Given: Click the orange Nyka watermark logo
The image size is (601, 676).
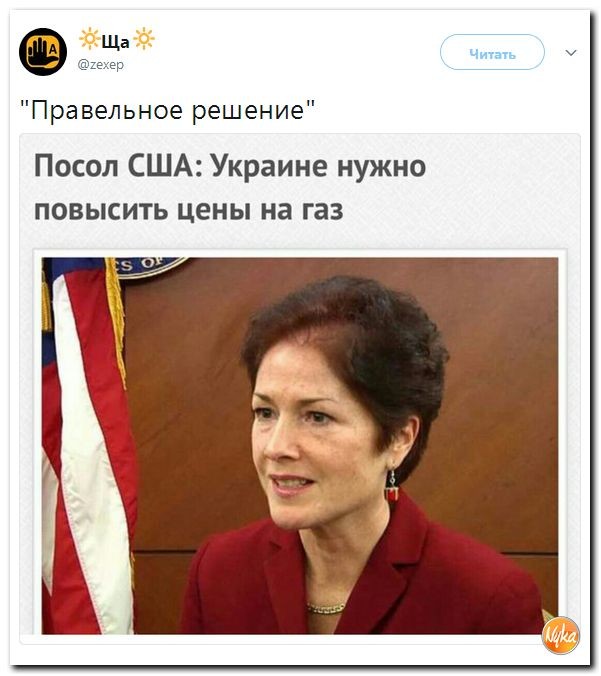Looking at the screenshot, I should coord(560,636).
